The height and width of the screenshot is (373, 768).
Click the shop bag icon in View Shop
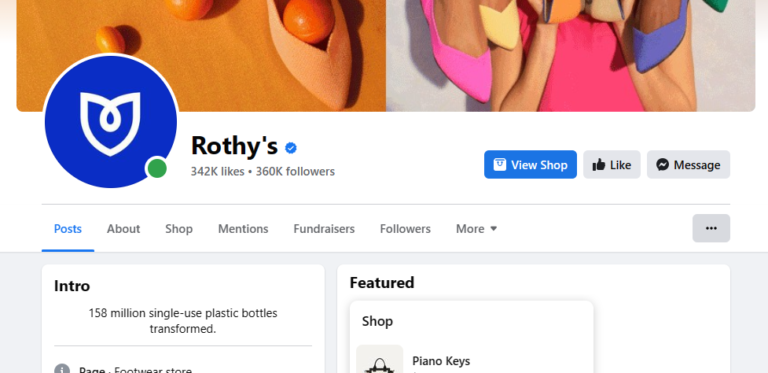(x=500, y=164)
